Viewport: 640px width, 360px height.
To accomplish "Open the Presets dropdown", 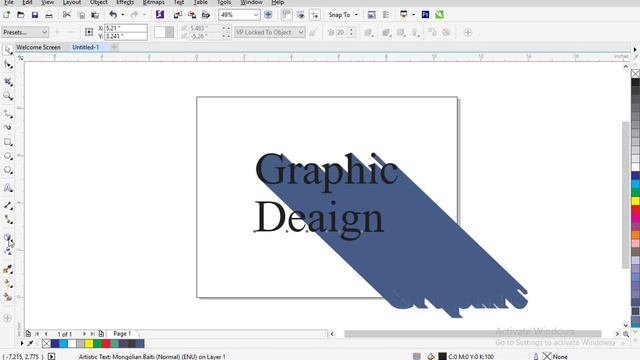I will click(x=25, y=32).
